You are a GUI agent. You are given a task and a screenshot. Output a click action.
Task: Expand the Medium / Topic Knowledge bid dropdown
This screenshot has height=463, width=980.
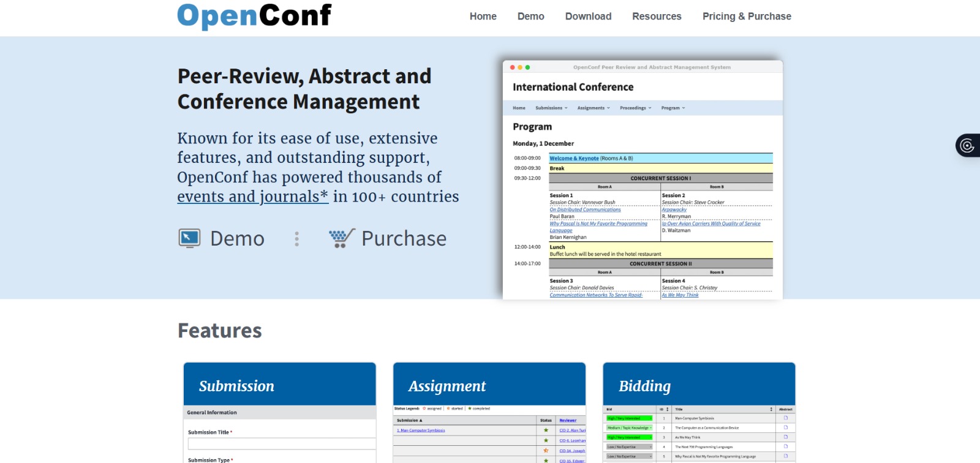click(629, 428)
